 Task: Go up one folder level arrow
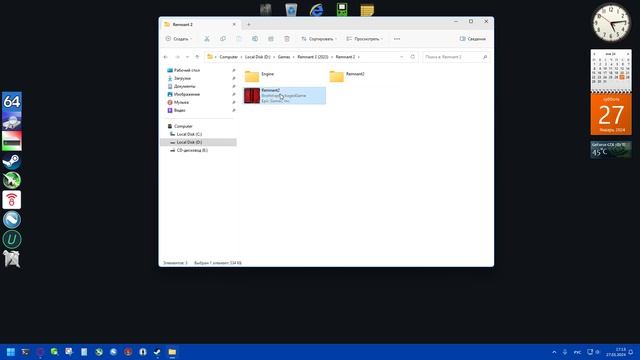tap(197, 57)
